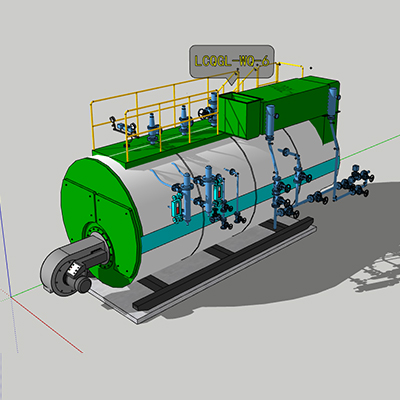The image size is (400, 400).
Task: Select the open green exhaust duct box
Action: (x=239, y=114)
